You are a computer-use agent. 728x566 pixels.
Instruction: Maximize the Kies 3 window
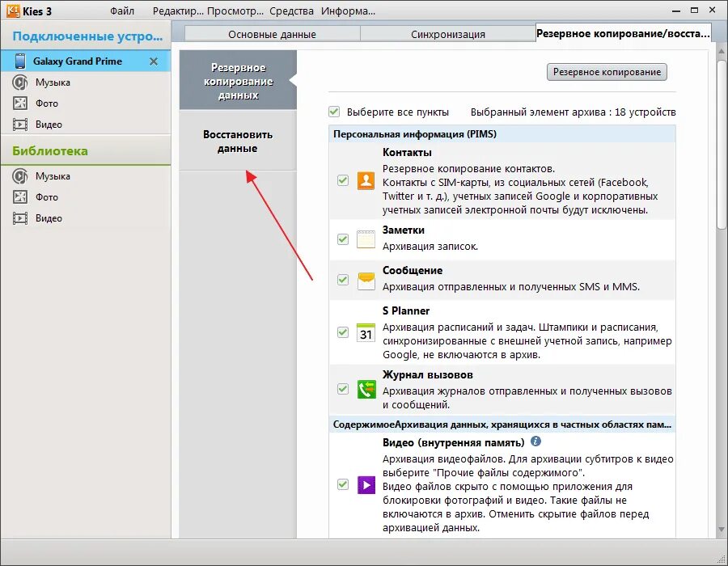click(695, 11)
